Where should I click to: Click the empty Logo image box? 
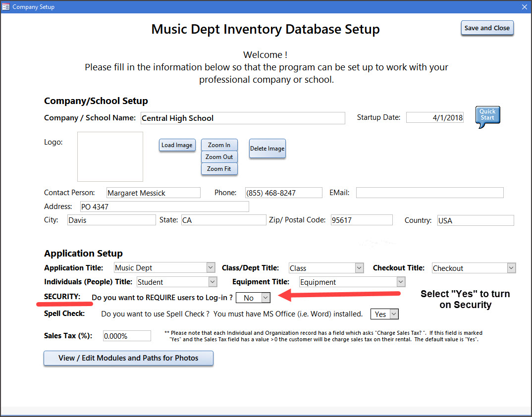point(110,156)
